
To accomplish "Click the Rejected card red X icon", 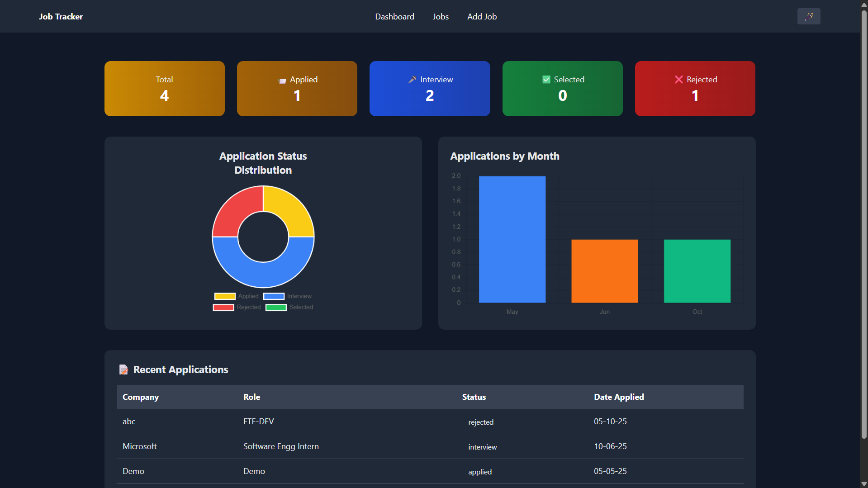I will [x=678, y=80].
